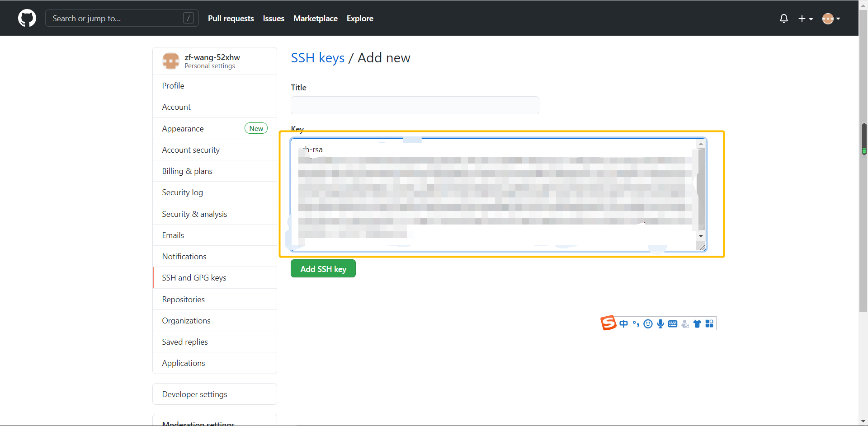Open the emoji smiley panel

click(648, 323)
